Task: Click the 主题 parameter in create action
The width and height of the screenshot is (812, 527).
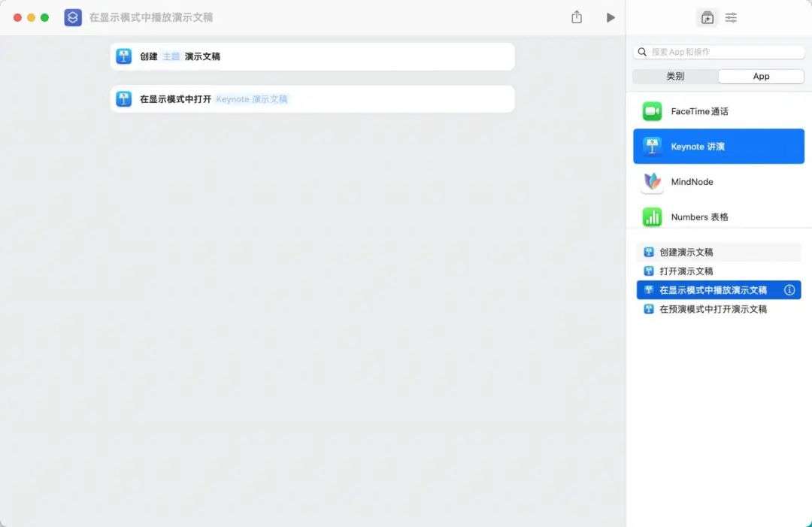Action: point(171,56)
